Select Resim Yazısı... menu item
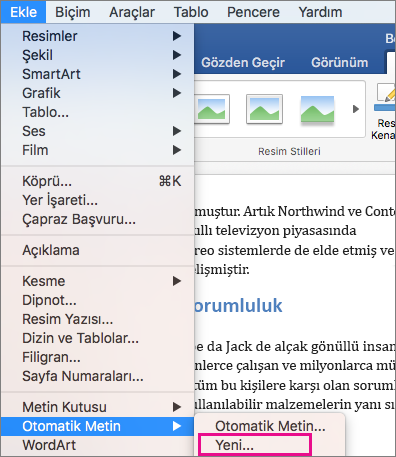 coord(97,319)
